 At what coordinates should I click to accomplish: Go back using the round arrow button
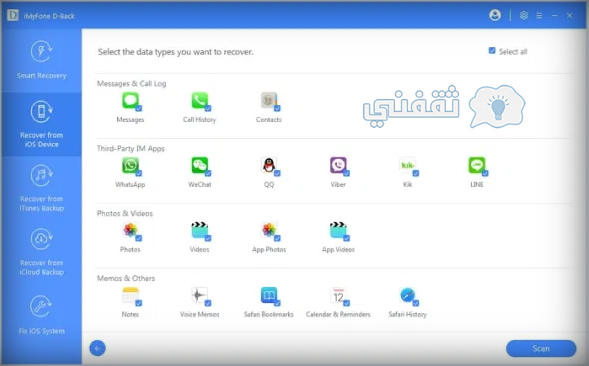point(98,348)
